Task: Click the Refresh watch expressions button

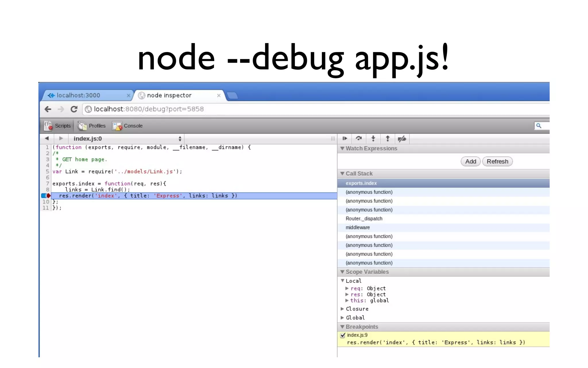Action: 497,162
